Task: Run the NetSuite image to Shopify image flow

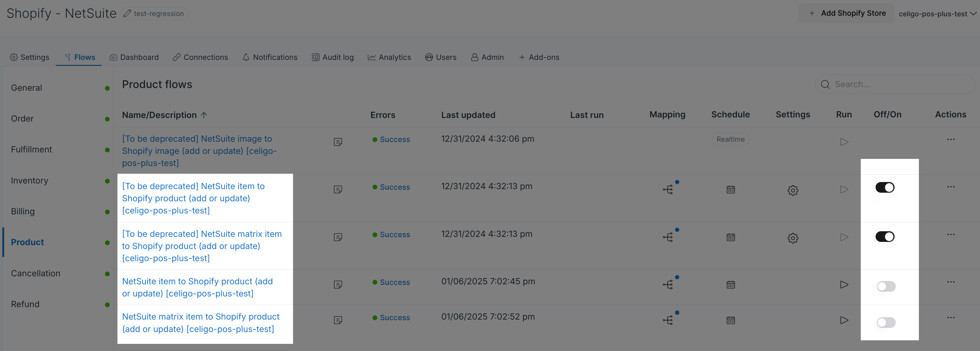Action: (x=844, y=142)
